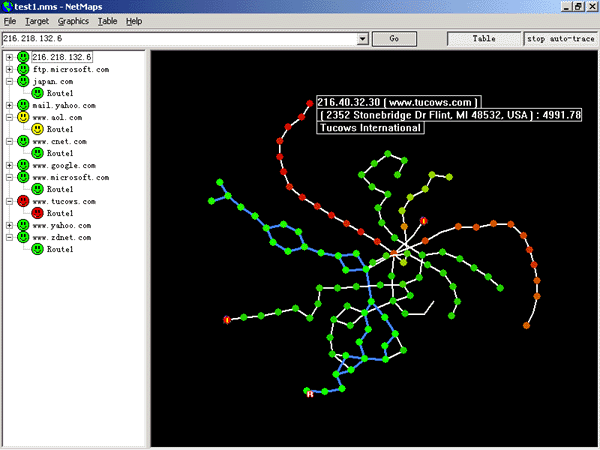Select the yellow Route1 smiley under www.aol.com
This screenshot has width=600, height=450.
click(x=38, y=129)
